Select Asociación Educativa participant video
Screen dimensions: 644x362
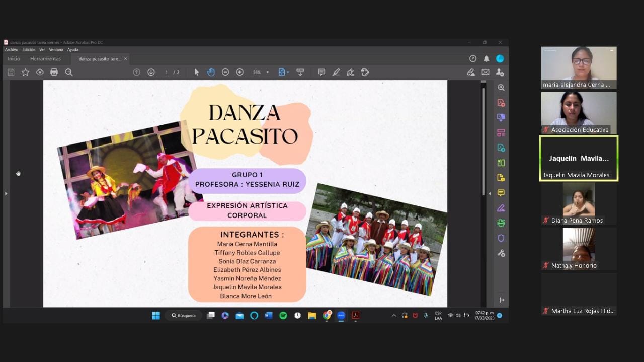[579, 113]
